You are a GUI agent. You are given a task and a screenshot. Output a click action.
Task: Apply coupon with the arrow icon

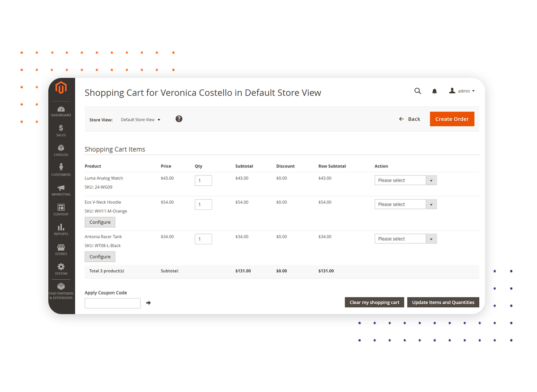click(x=149, y=303)
